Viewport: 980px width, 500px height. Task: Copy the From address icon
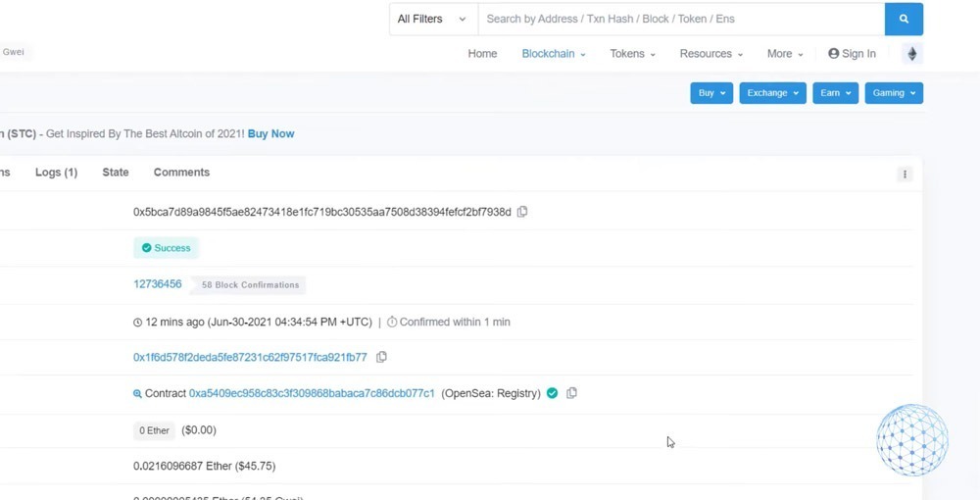pos(382,357)
